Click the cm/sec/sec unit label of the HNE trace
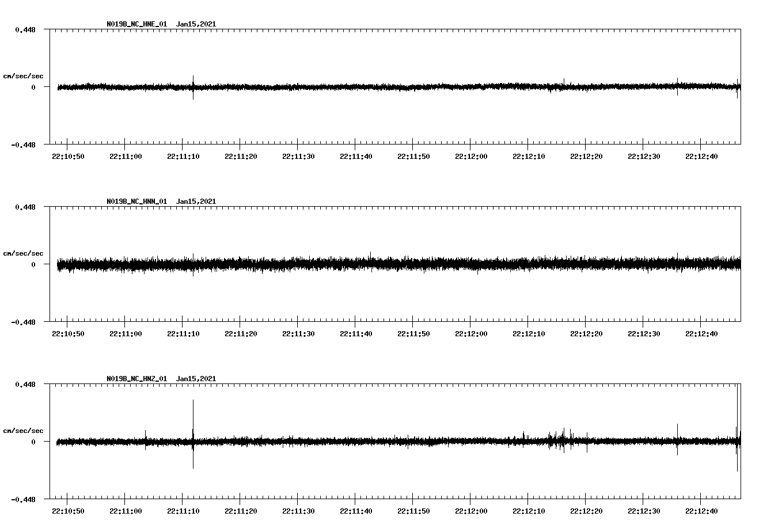Screen dimensions: 782x532 (x=24, y=75)
